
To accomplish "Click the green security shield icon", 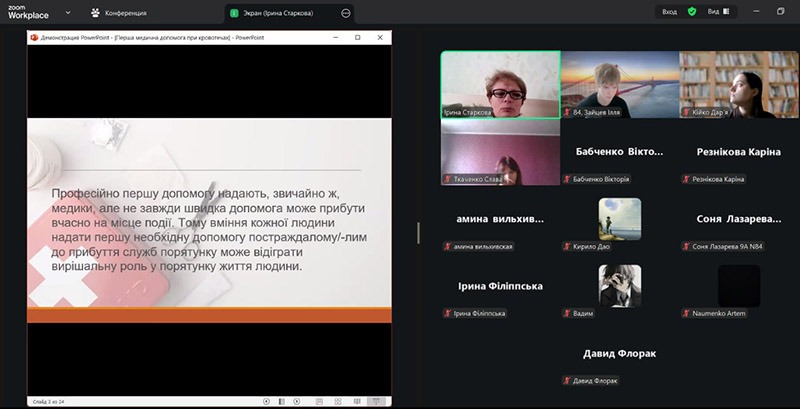I will coord(691,12).
